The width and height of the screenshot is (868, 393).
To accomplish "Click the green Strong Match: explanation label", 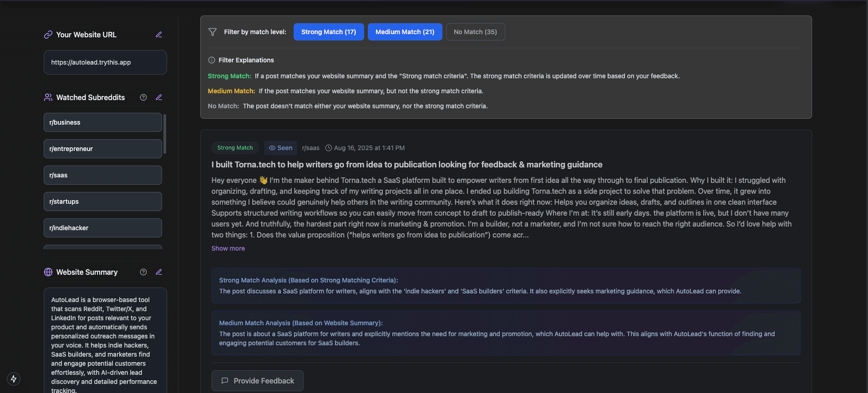I will [229, 76].
